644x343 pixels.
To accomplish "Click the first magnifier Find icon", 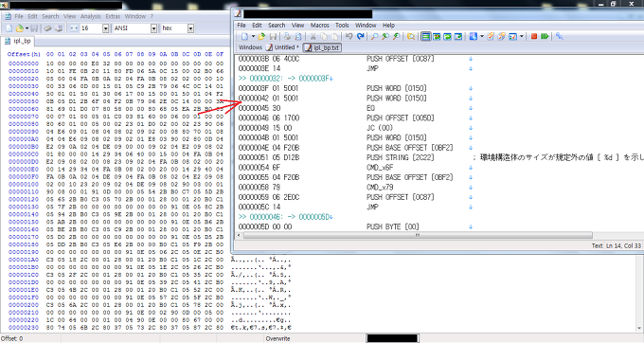I will pos(374,37).
